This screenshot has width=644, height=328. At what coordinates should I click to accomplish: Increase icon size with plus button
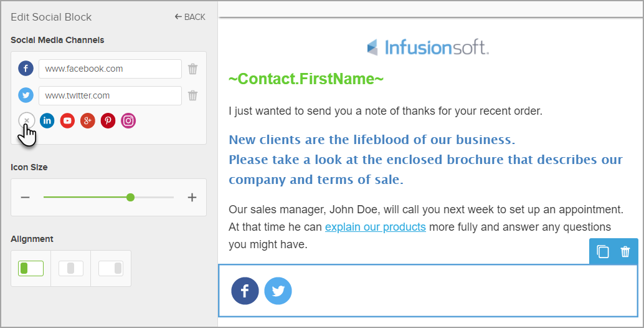click(x=192, y=198)
